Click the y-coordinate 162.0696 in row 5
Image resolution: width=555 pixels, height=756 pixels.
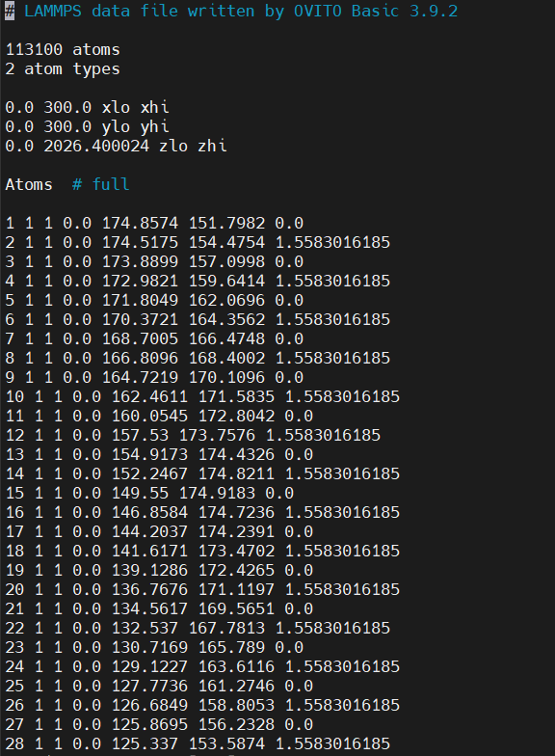pos(226,300)
